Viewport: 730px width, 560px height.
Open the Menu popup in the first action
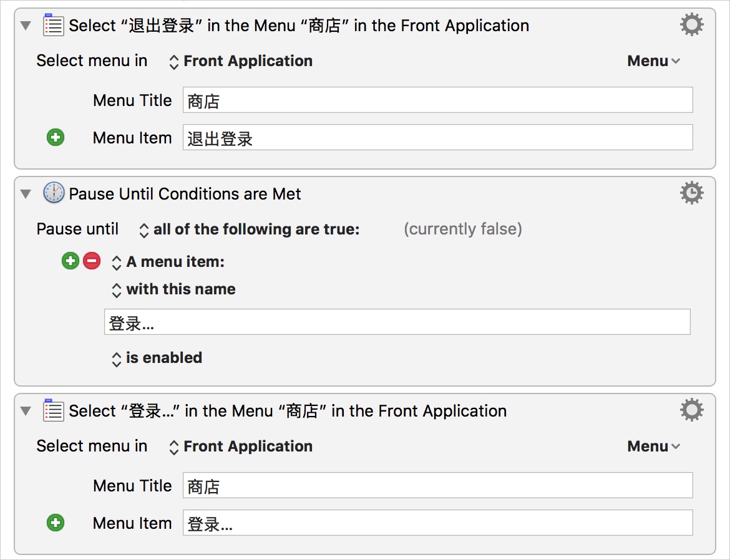[x=653, y=61]
